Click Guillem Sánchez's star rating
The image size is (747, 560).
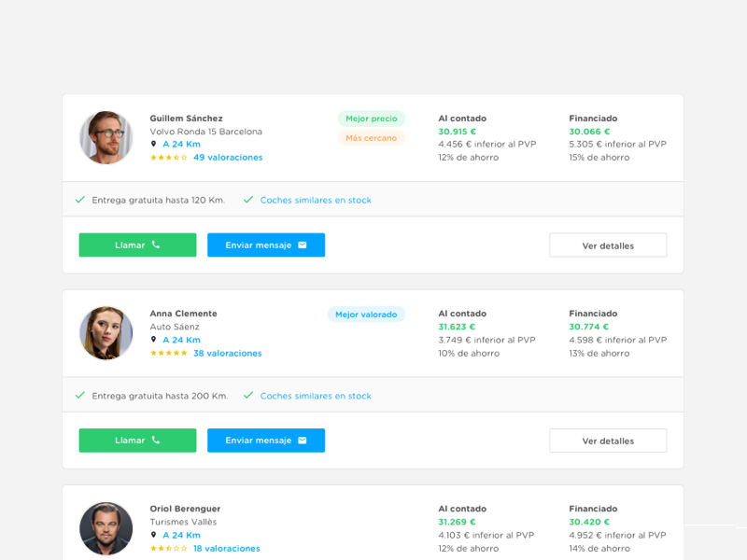pos(168,158)
